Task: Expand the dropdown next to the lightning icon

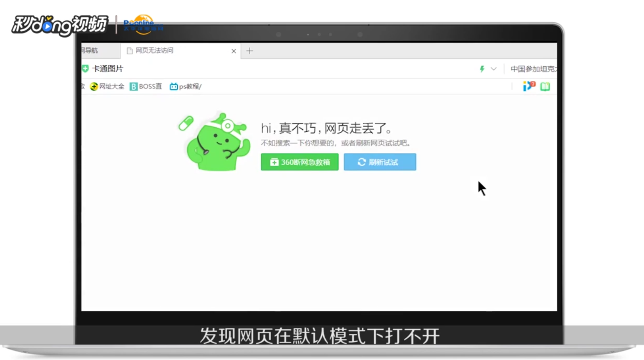Action: point(494,69)
